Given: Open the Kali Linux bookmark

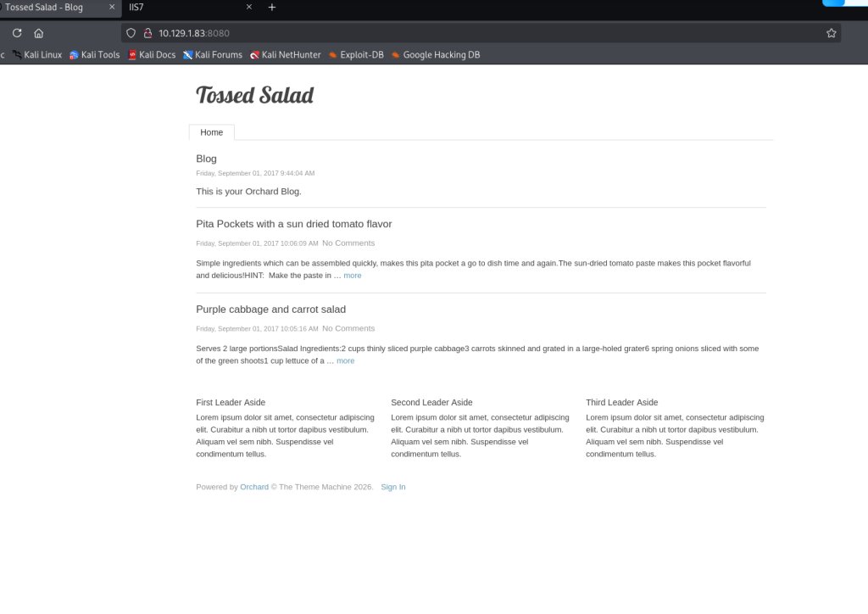Looking at the screenshot, I should [36, 55].
